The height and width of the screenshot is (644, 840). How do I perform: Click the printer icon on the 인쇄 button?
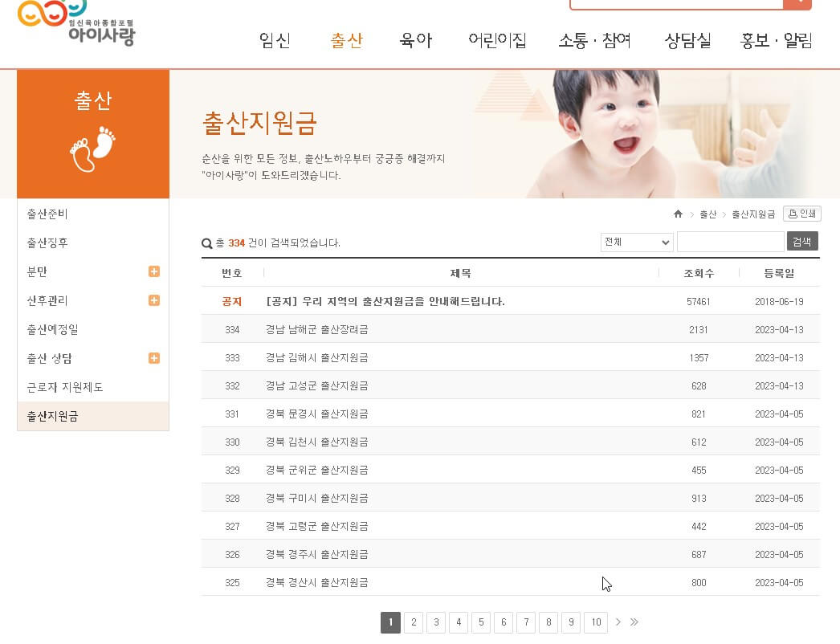tap(792, 214)
